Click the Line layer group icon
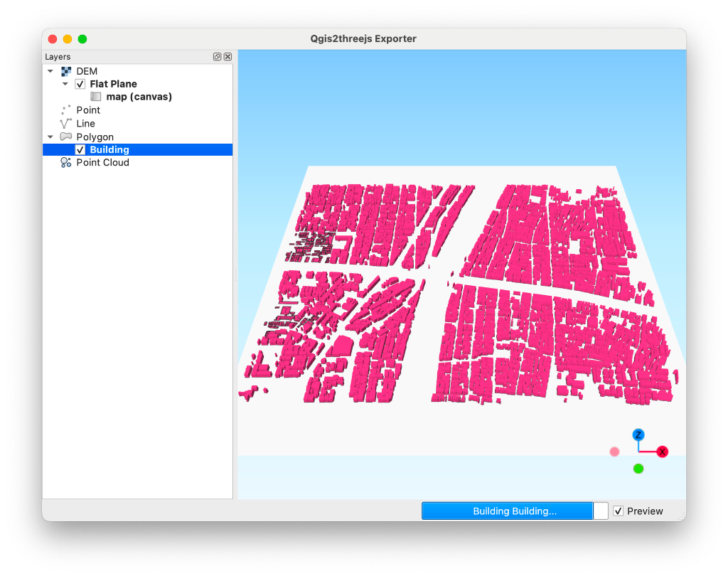The image size is (728, 576). tap(66, 124)
